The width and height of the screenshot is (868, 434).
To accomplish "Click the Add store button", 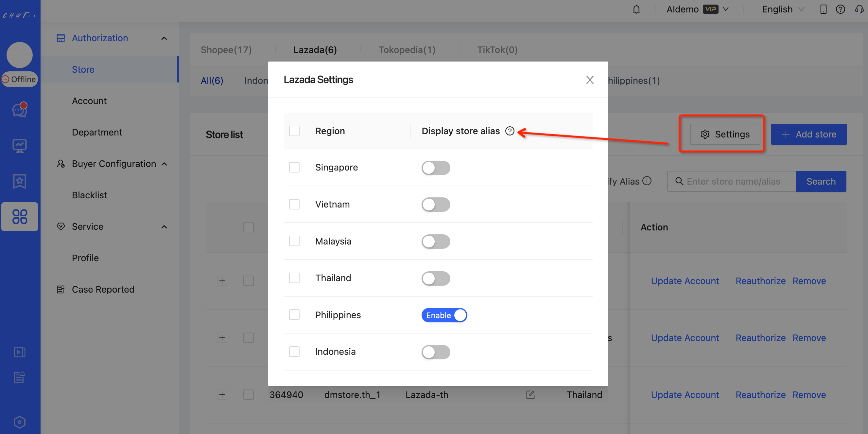I will [x=808, y=134].
